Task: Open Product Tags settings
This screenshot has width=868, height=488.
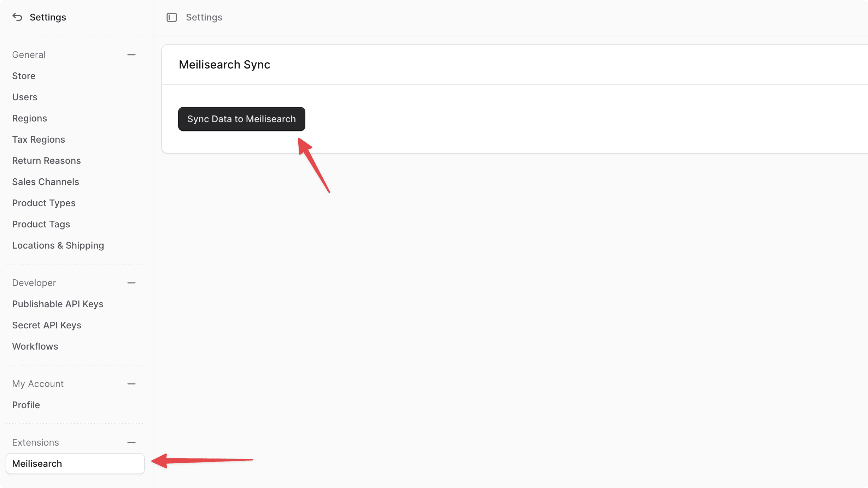Action: (x=41, y=224)
